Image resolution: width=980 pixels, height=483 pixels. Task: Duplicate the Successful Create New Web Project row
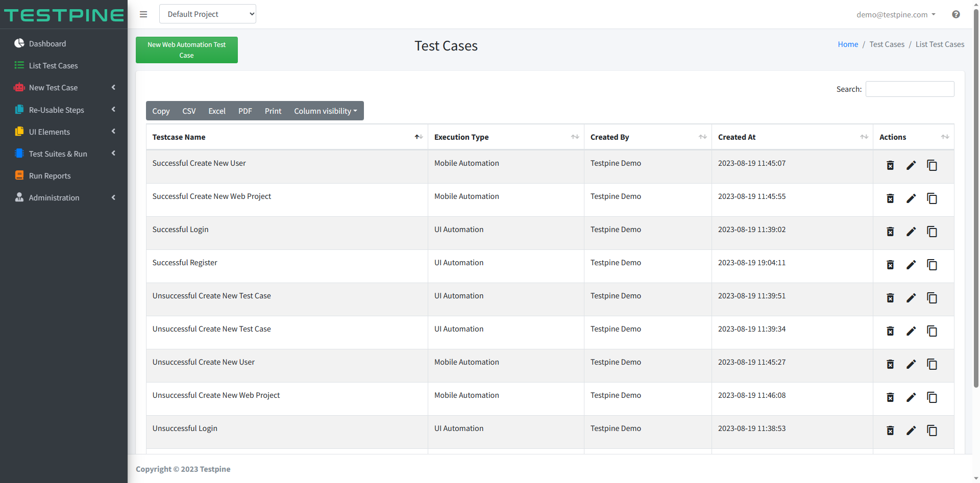(x=932, y=198)
